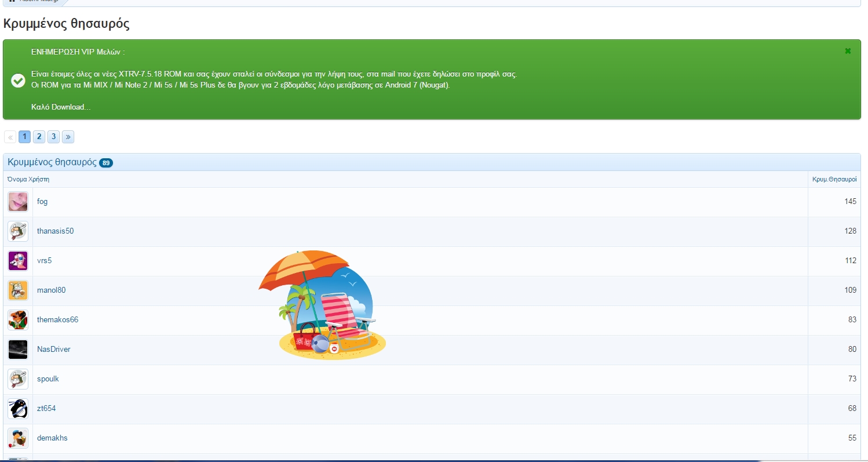868x462 pixels.
Task: Open the fog username link
Action: [x=42, y=202]
